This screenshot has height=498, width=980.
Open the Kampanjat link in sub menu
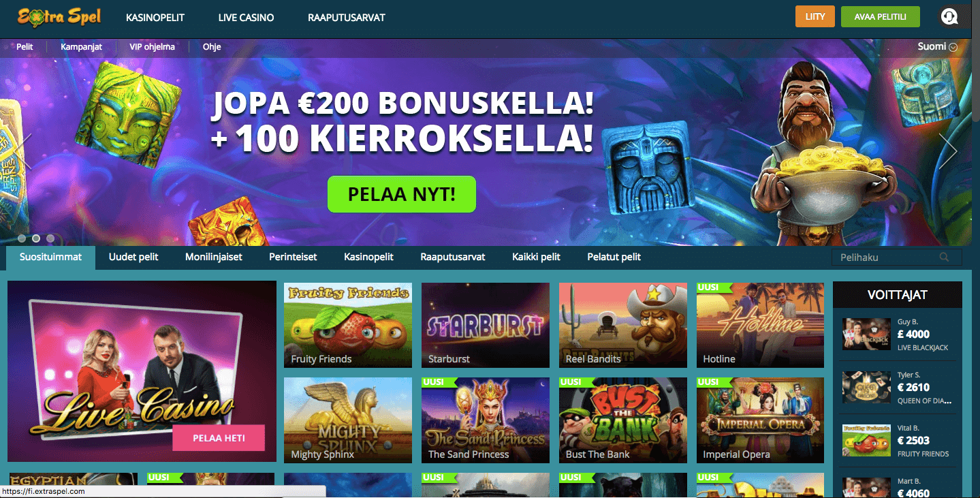click(x=81, y=47)
